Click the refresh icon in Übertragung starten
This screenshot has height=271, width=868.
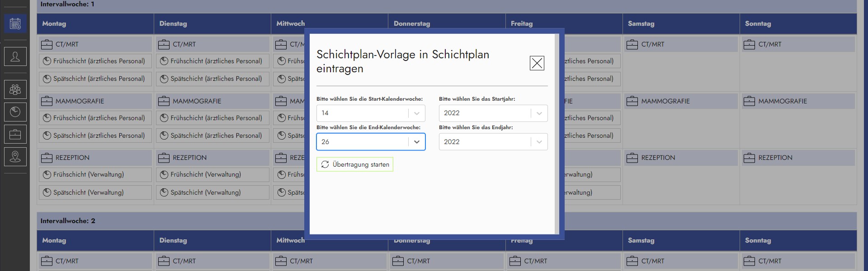[325, 164]
